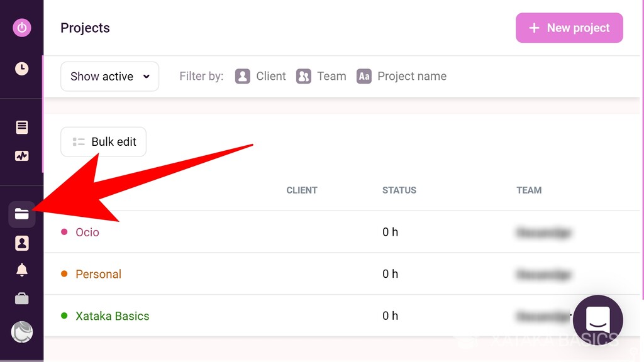
Task: Open the briefcase workspace icon
Action: click(22, 299)
